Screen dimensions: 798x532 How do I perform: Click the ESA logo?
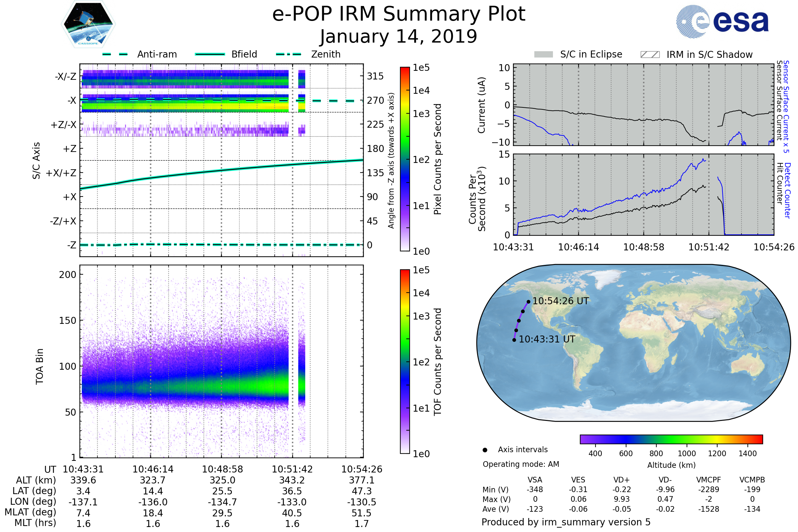pos(722,22)
